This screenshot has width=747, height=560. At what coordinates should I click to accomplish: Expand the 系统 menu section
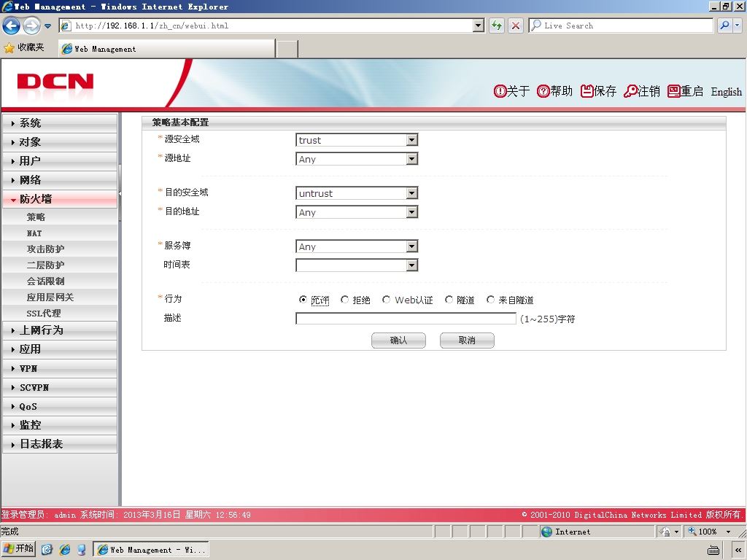60,122
